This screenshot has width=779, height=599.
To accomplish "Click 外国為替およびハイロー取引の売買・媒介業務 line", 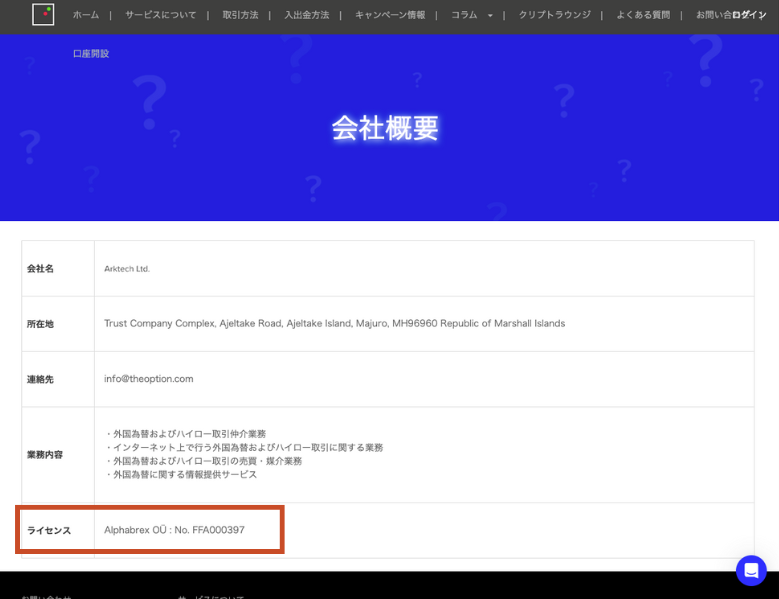I will click(203, 461).
